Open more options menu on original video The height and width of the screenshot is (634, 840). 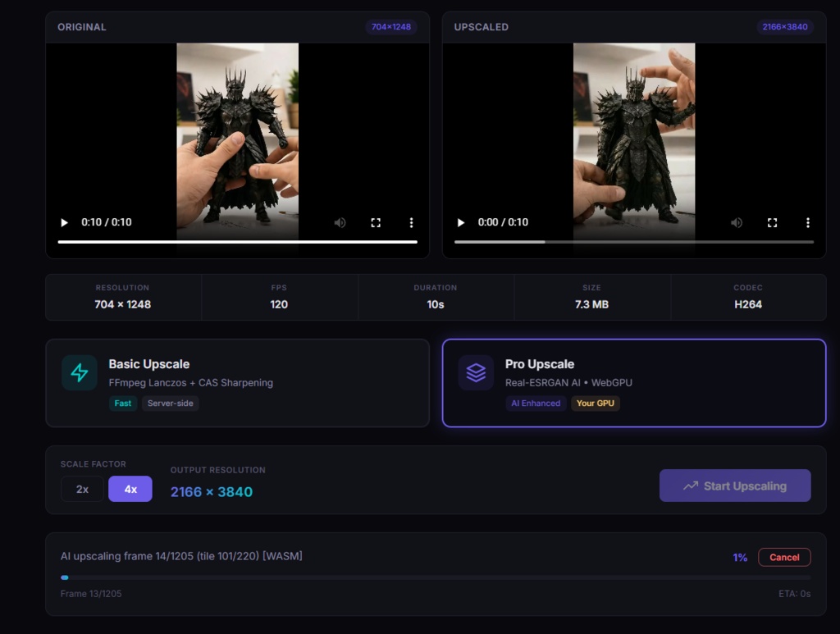[x=412, y=222]
